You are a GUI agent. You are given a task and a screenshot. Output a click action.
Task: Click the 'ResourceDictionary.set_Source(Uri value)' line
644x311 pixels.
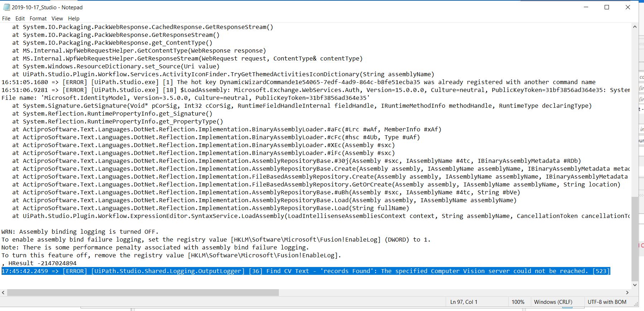(x=116, y=67)
